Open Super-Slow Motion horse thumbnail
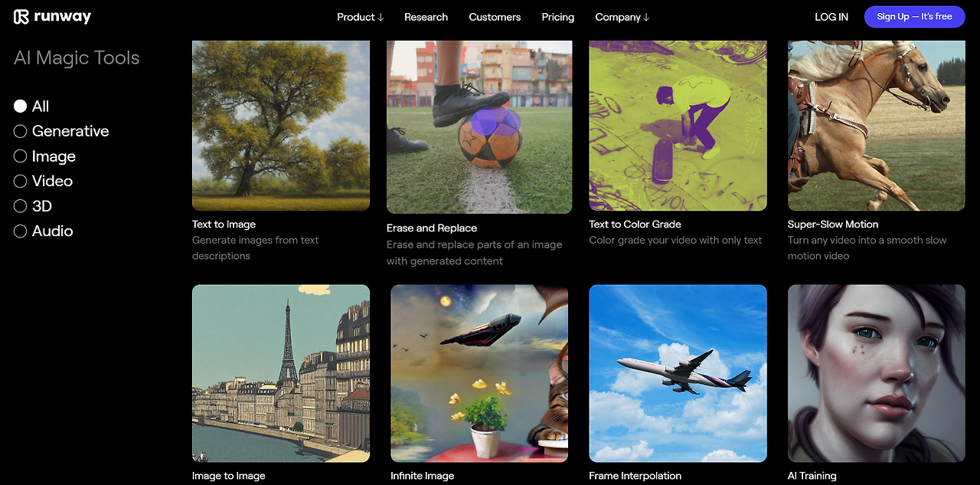This screenshot has height=485, width=980. 877,126
